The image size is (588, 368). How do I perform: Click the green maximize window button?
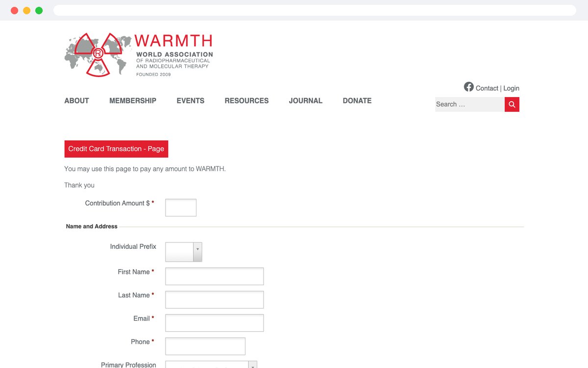click(x=39, y=10)
